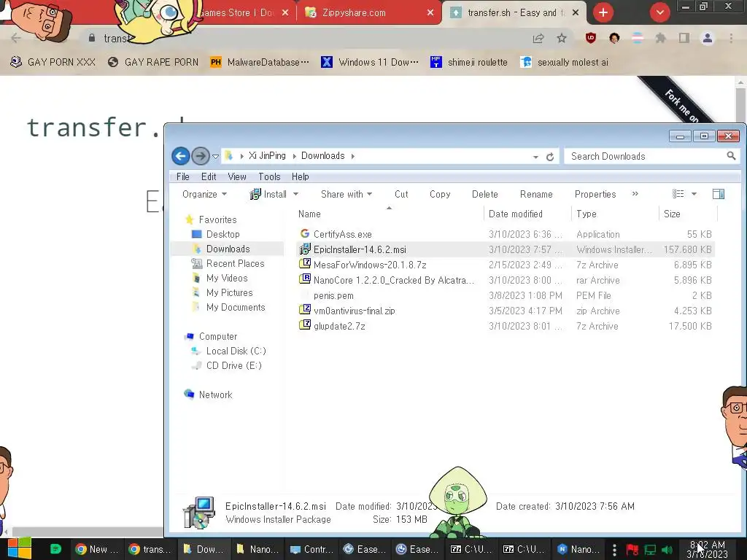Select the EpicInstaller-14.6.2.msi file icon

[x=305, y=249]
